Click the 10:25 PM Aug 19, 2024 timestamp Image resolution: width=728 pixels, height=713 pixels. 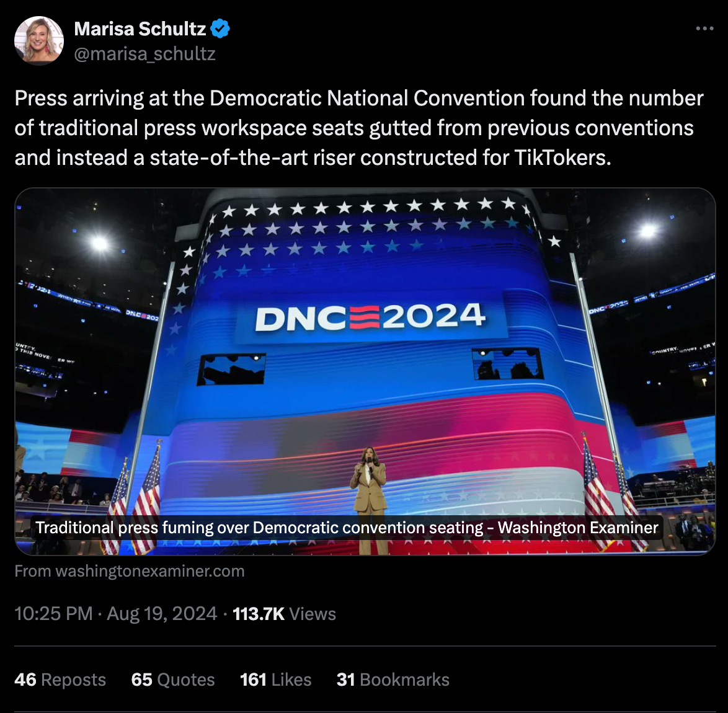[x=115, y=614]
